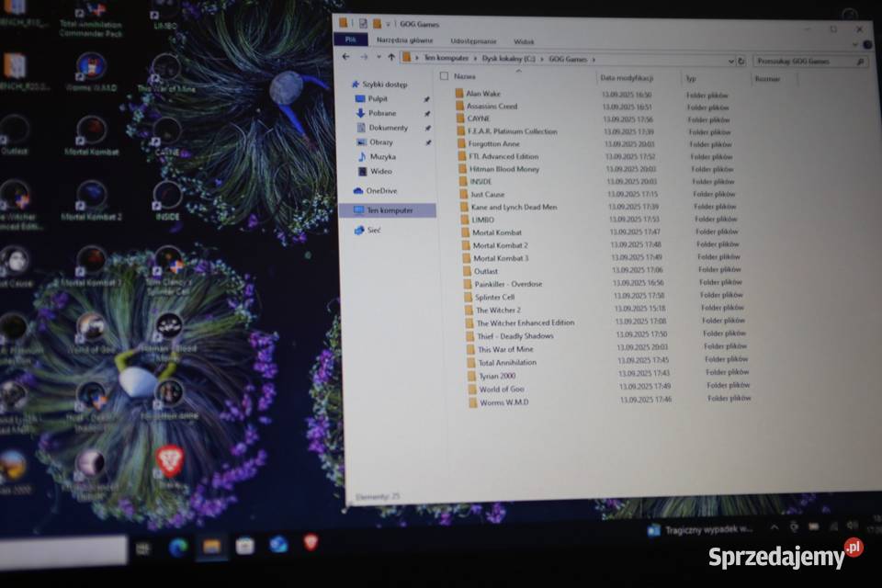The height and width of the screenshot is (588, 882).
Task: Open Wideo in the navigation pane
Action: coord(380,171)
